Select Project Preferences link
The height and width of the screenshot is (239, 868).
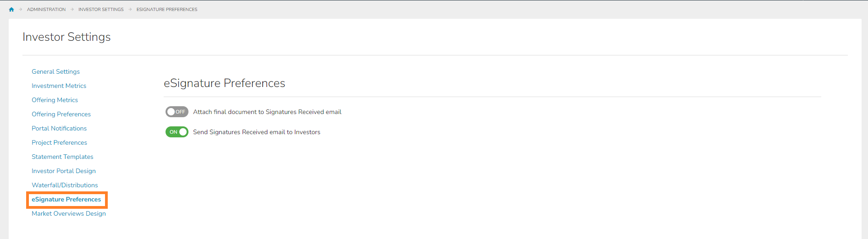click(x=59, y=142)
